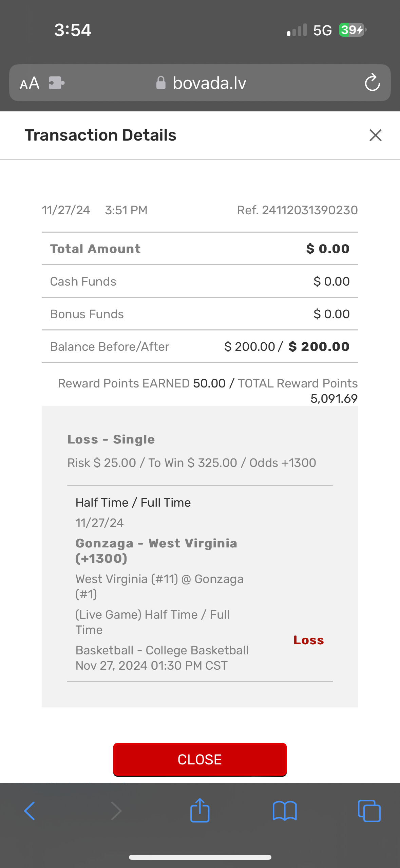Open the AA text size menu
This screenshot has width=400, height=868.
pos(30,83)
